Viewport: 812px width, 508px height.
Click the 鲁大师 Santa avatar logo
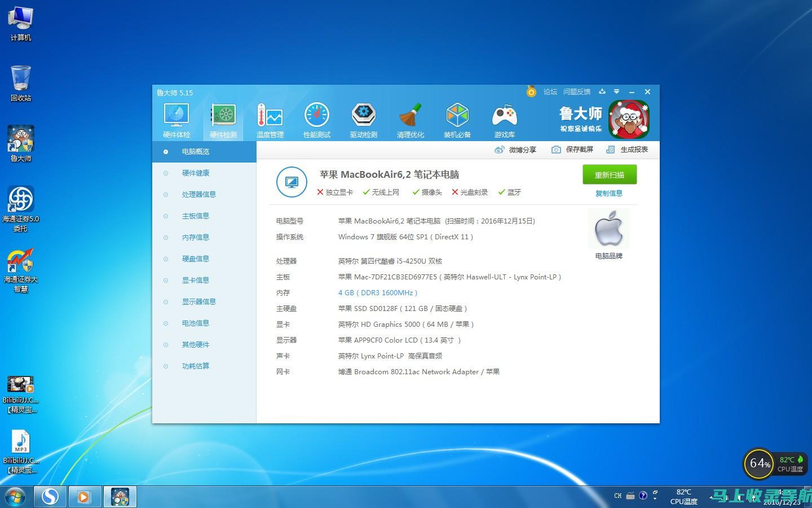click(629, 120)
